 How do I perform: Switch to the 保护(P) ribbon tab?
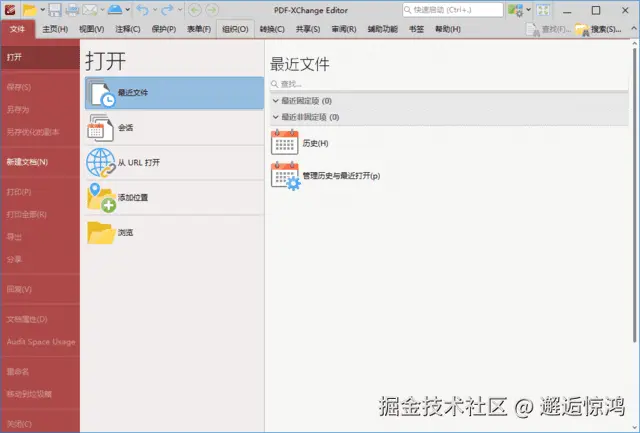[x=164, y=29]
